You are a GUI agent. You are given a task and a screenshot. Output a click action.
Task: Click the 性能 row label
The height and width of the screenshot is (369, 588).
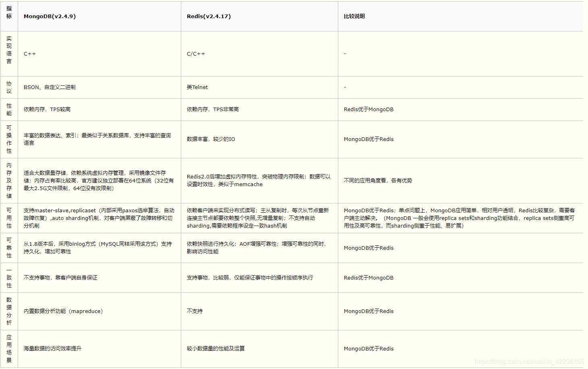(9, 109)
